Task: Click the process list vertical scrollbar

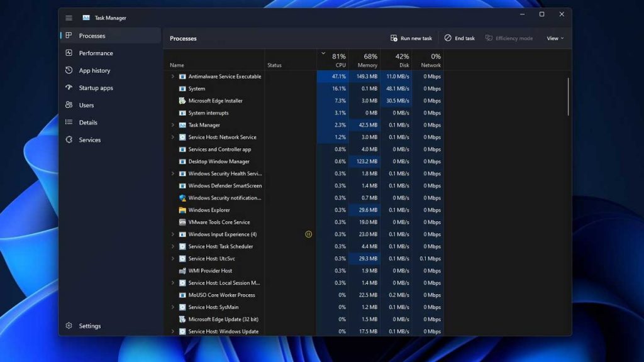Action: (569, 97)
